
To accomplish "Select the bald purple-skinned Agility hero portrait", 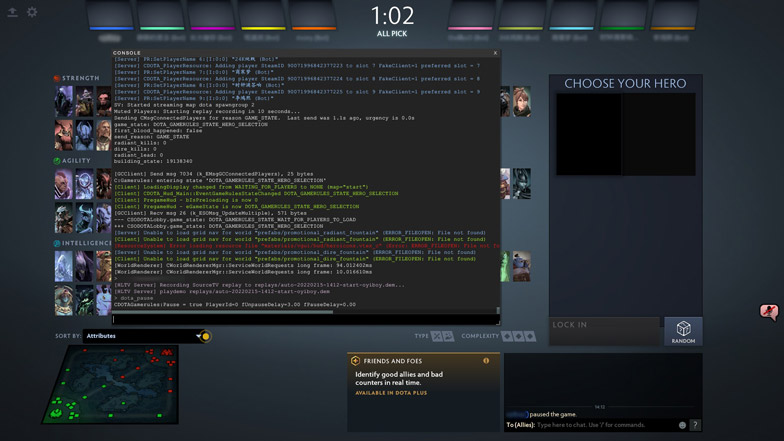I will 64,184.
